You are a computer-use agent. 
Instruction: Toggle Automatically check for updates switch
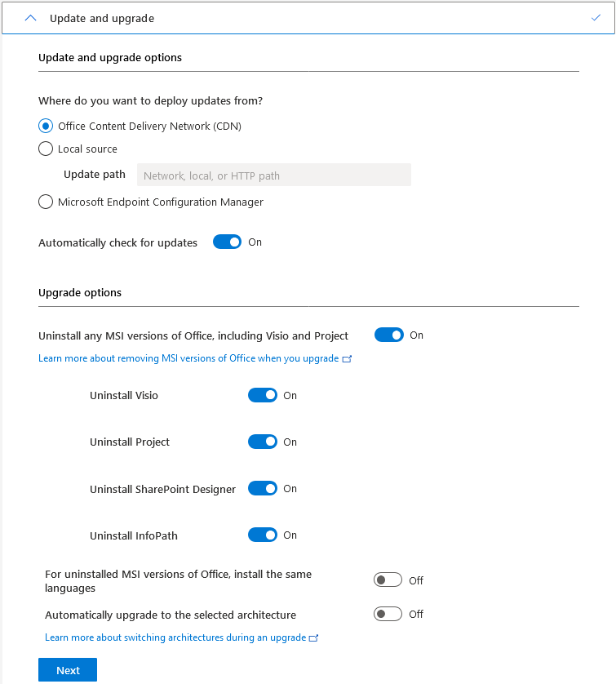[227, 242]
